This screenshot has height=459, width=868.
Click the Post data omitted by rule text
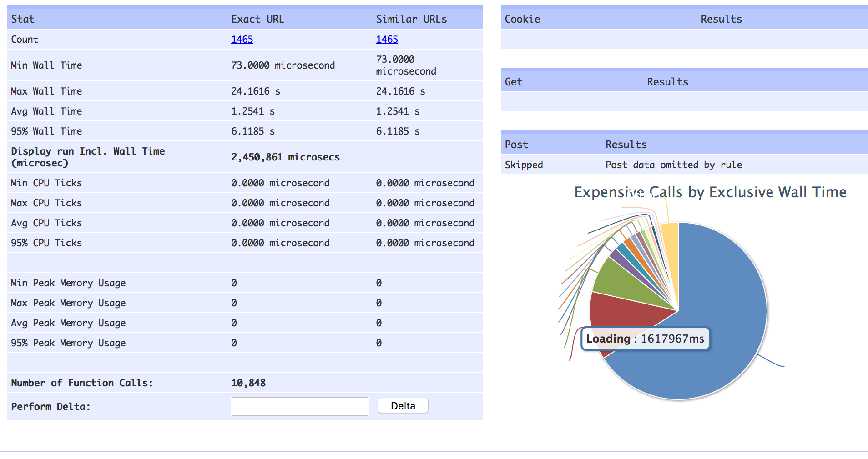[x=673, y=165]
